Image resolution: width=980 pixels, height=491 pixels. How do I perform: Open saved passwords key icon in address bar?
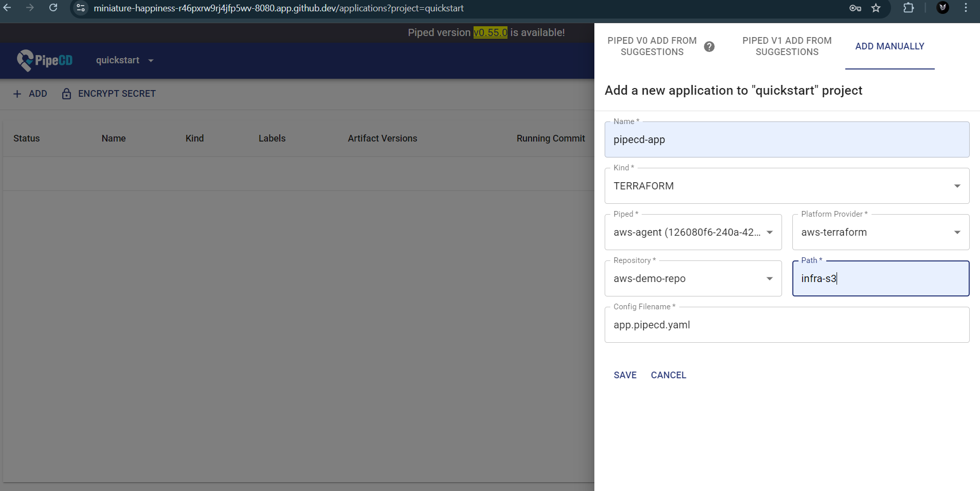coord(855,8)
